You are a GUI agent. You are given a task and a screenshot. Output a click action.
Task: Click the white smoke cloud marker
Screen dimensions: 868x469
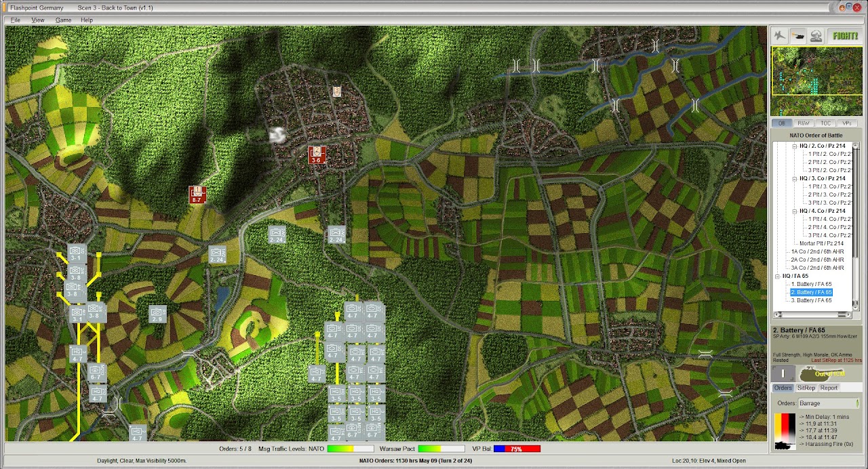[277, 135]
